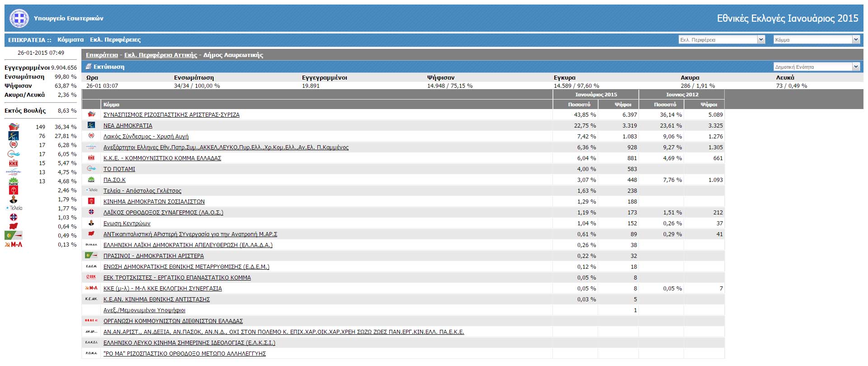The image size is (868, 366).
Task: Click the Κ.Ε.ΑΝ. logo in table
Action: point(91,299)
